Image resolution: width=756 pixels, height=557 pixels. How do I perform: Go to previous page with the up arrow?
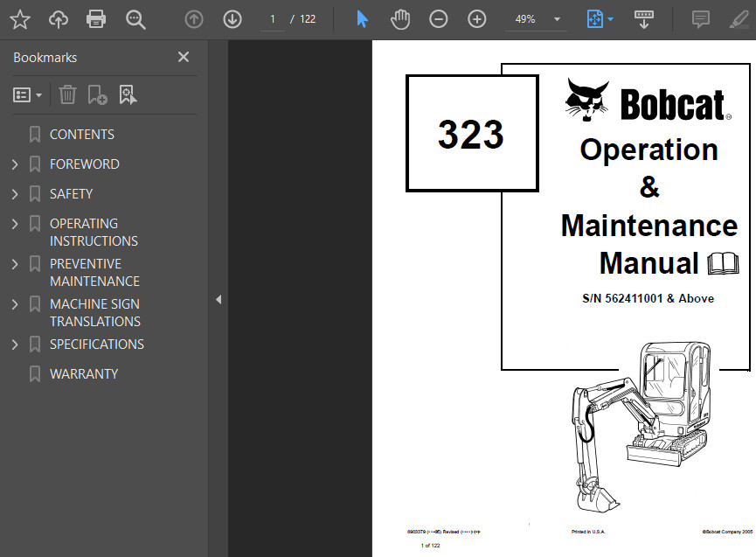tap(194, 19)
